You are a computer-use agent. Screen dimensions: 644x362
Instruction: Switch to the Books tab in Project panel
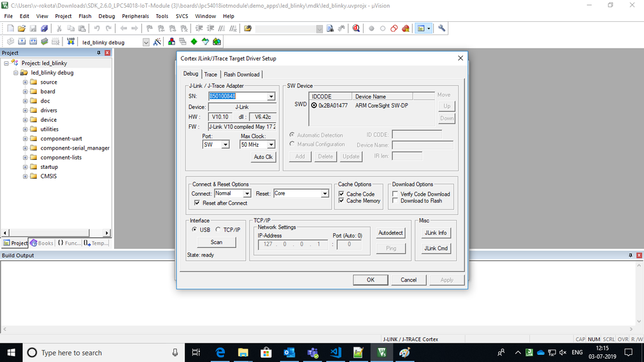(42, 243)
